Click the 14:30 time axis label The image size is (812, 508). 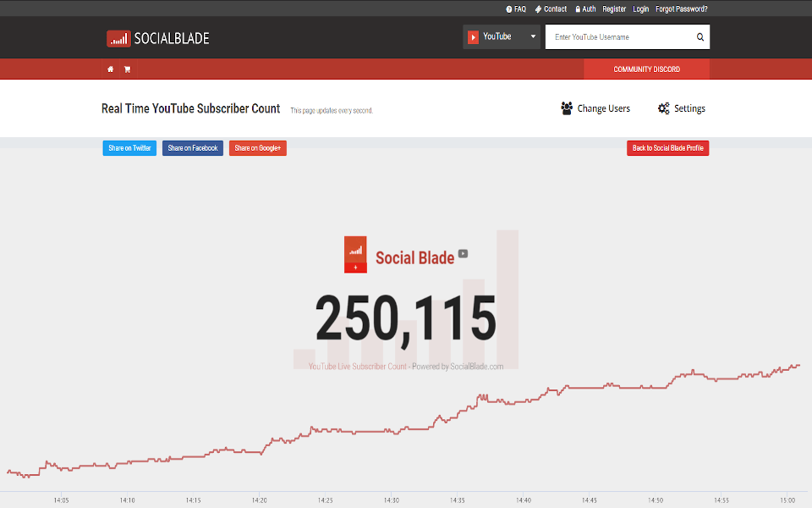[392, 500]
